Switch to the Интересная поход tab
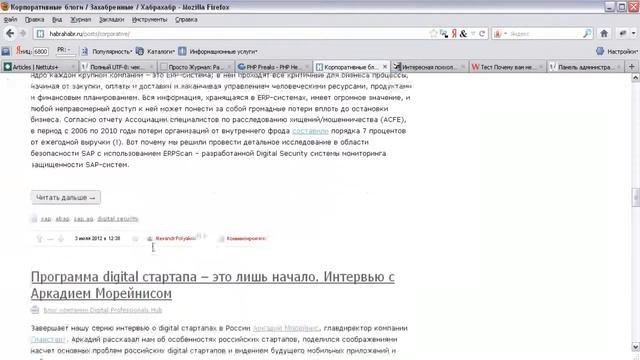The image size is (640, 360). (x=430, y=67)
